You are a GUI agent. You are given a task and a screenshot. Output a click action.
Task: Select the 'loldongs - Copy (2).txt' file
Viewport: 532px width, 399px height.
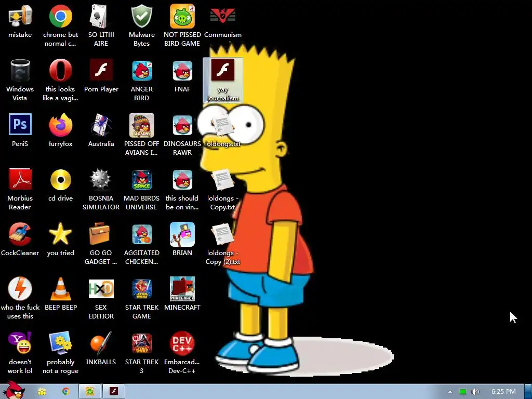[222, 234]
